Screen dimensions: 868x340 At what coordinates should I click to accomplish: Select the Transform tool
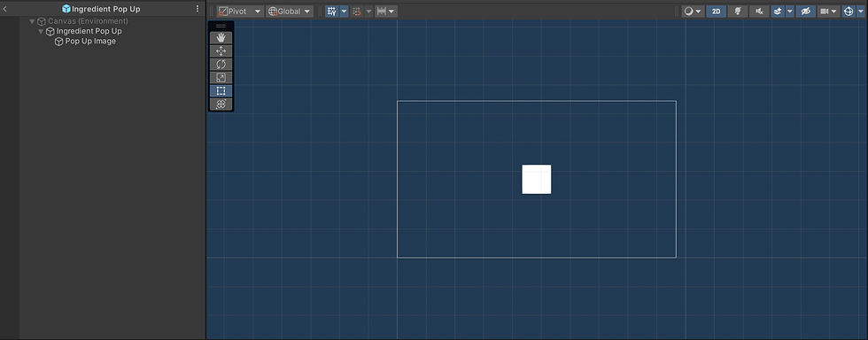(x=221, y=104)
